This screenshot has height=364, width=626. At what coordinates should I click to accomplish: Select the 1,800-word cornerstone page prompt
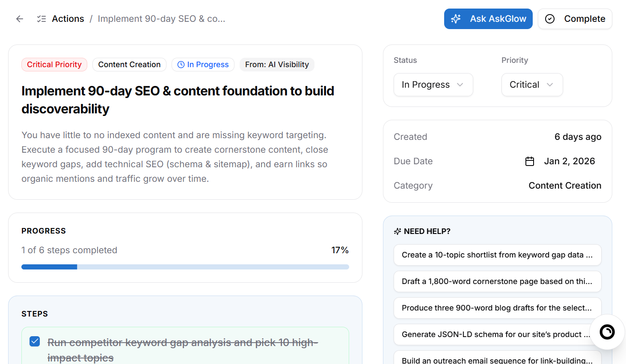tap(497, 281)
